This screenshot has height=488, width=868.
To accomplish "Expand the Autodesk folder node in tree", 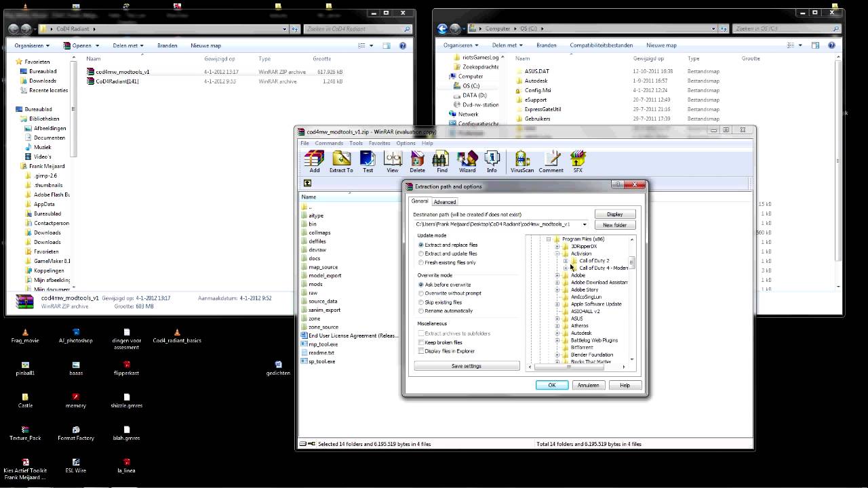I will [557, 333].
